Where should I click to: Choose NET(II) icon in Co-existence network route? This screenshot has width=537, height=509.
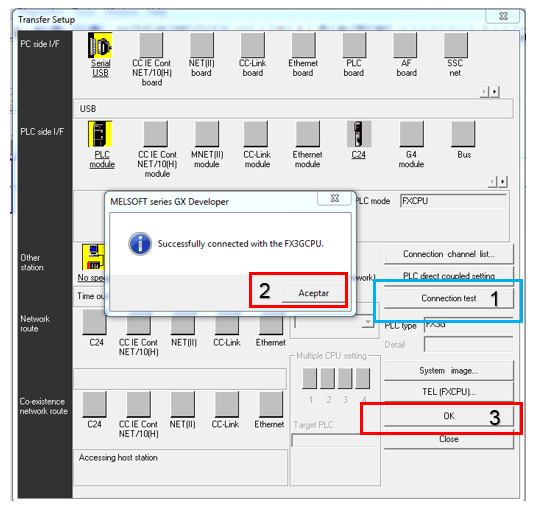(183, 405)
